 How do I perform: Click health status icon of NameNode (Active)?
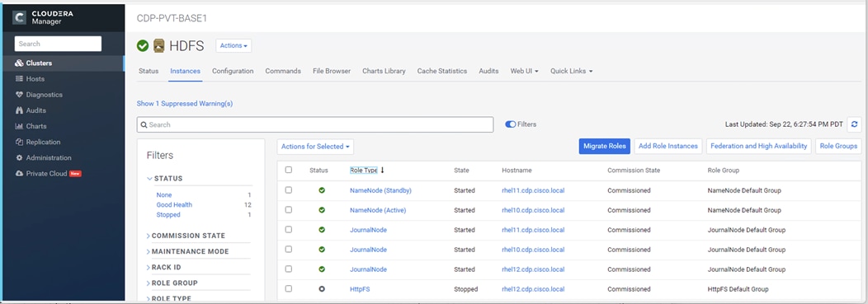(322, 210)
